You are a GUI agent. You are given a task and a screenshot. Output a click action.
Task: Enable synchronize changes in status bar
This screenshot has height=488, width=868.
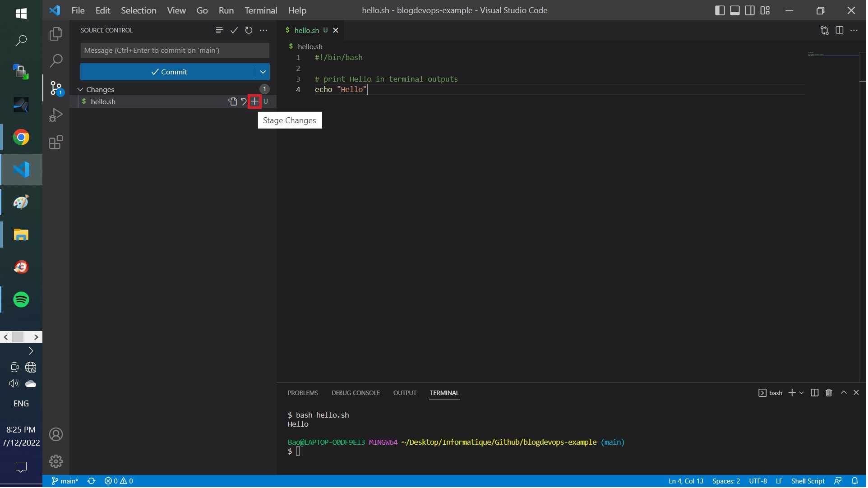[90, 480]
